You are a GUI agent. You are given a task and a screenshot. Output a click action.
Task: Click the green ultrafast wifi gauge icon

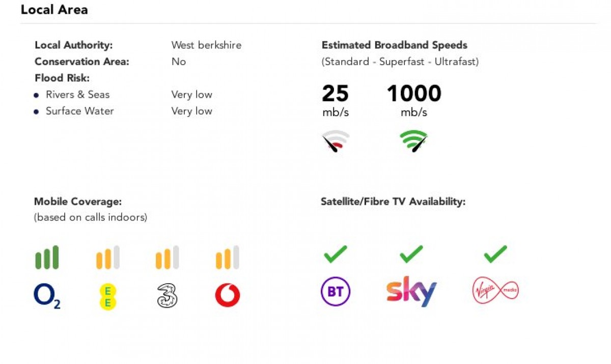(413, 142)
